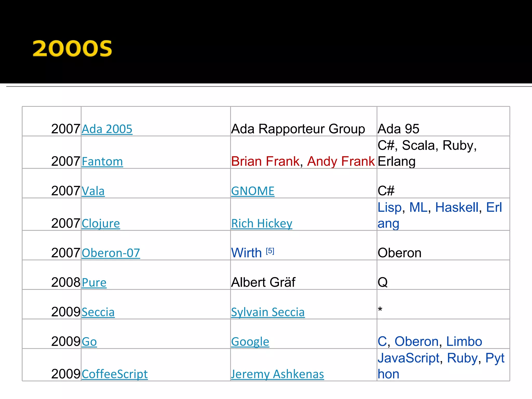Image resolution: width=532 pixels, height=399 pixels.
Task: Click the 2007 year beside Clojure
Action: pos(66,223)
